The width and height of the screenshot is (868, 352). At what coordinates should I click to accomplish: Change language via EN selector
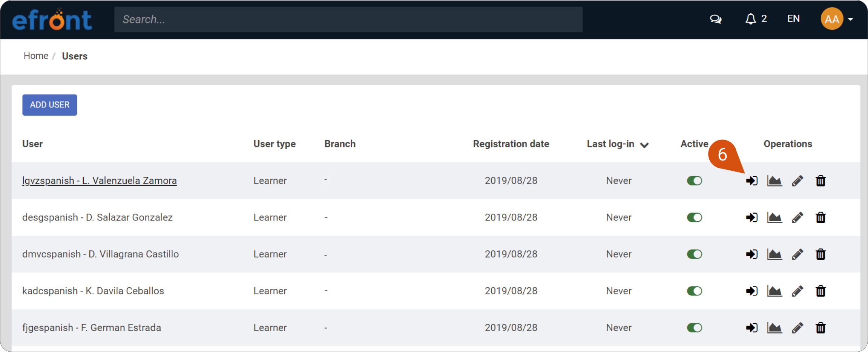click(793, 19)
